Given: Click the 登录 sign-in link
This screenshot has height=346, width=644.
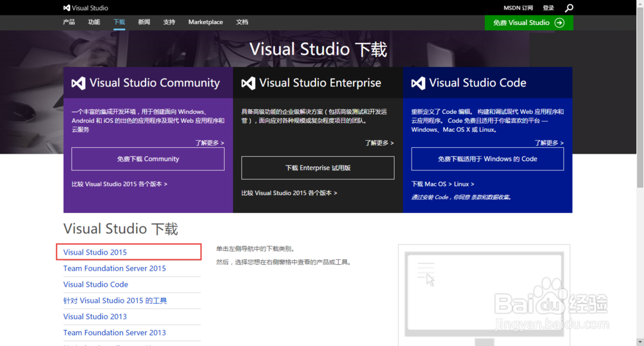Looking at the screenshot, I should [x=548, y=8].
